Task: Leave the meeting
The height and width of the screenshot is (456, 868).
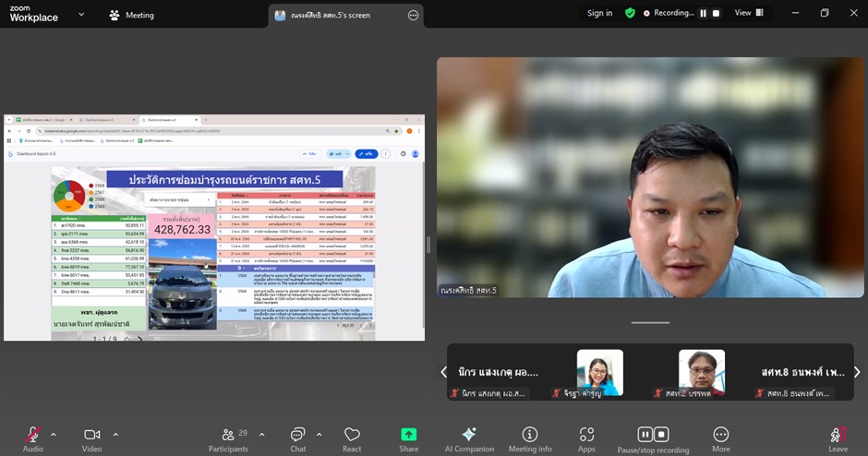Action: click(838, 435)
